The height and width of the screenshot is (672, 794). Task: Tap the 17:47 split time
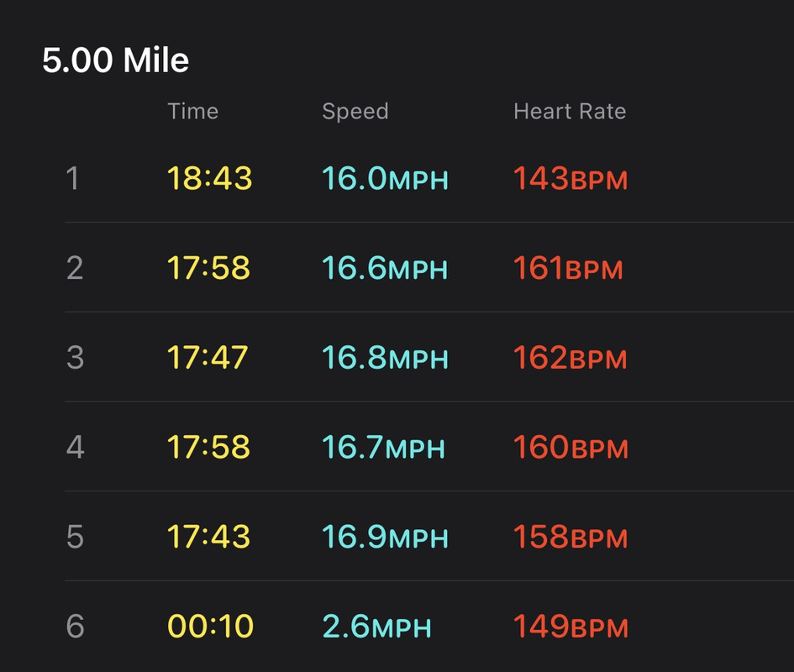pyautogui.click(x=208, y=358)
